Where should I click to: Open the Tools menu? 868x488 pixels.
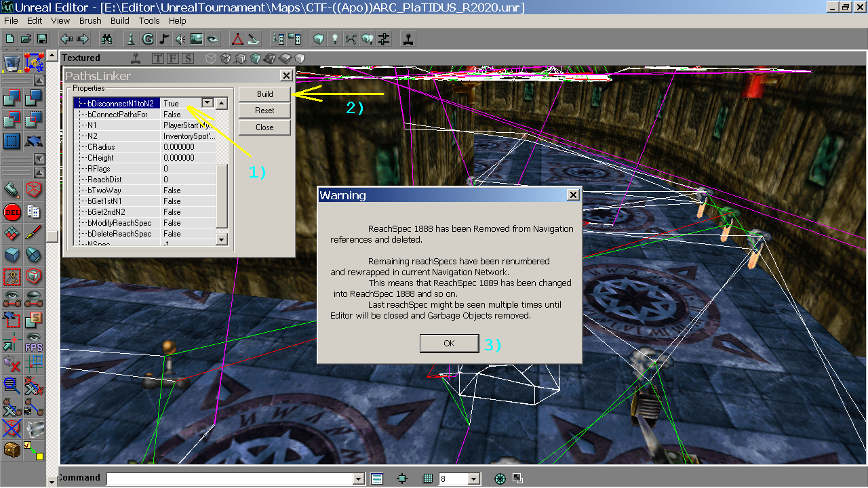[x=149, y=21]
